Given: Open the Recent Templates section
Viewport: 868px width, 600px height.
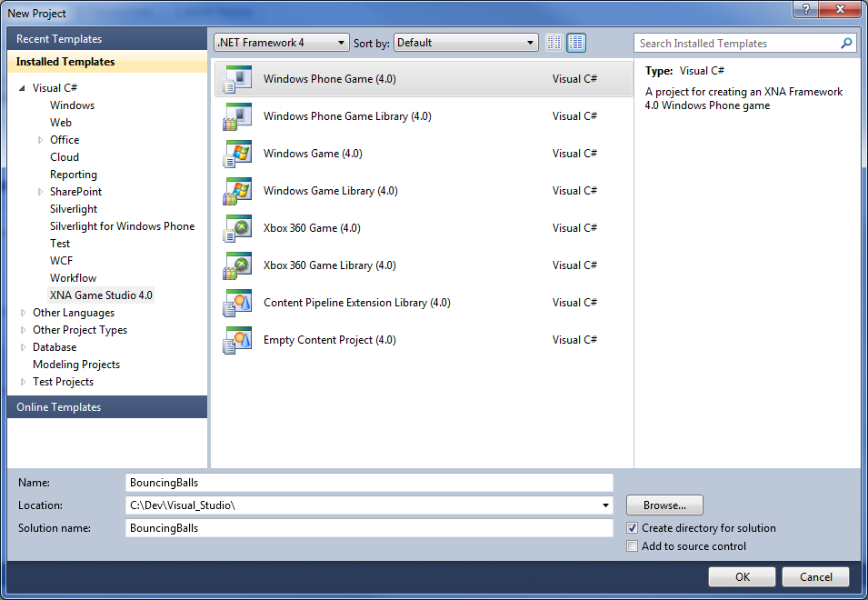Looking at the screenshot, I should [107, 39].
